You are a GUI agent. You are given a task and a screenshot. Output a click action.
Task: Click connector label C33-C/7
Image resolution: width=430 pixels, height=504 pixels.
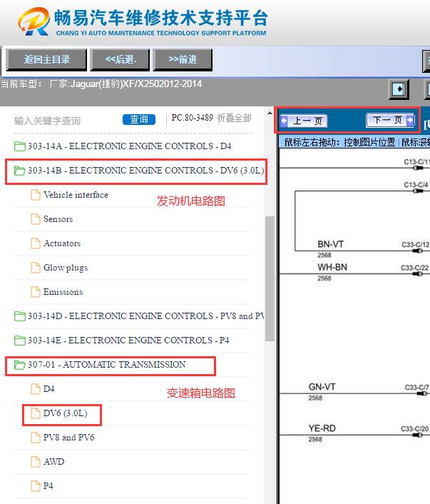[x=416, y=388]
